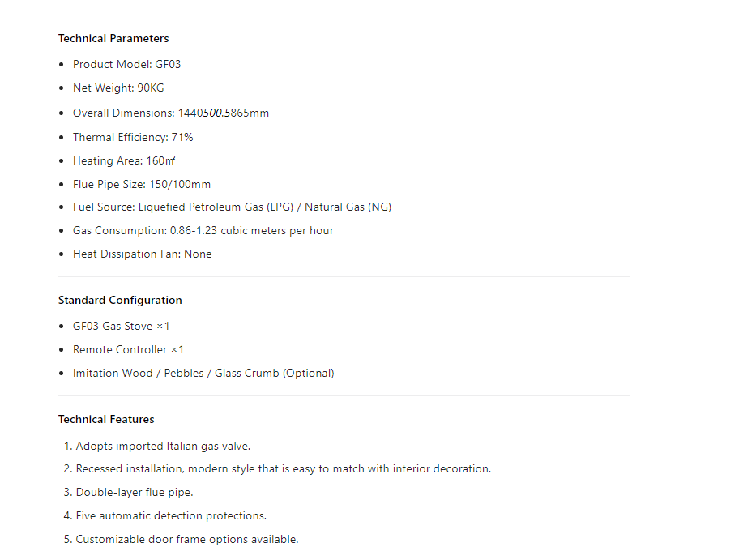756x560 pixels.
Task: Click the Technical Parameters heading
Action: (113, 39)
